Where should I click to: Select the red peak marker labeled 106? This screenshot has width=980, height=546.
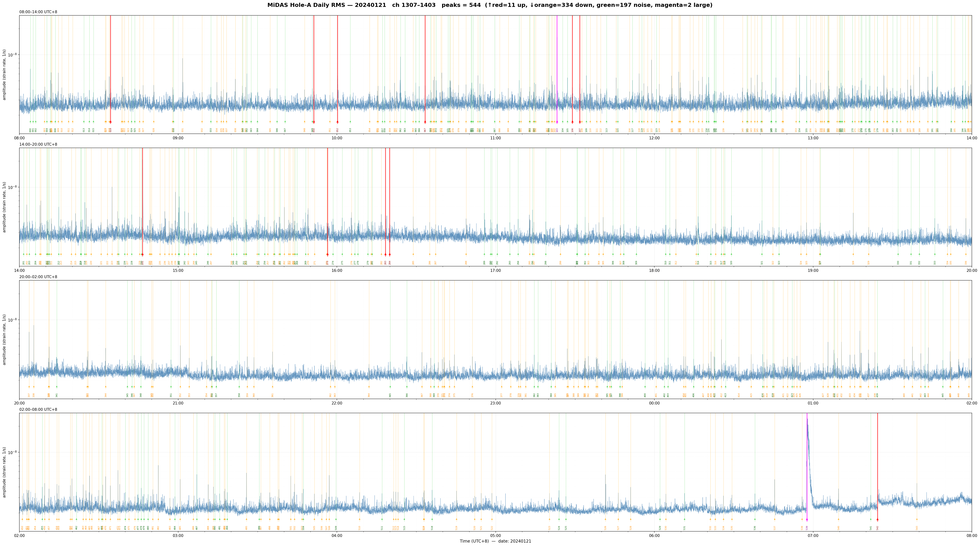572,122
